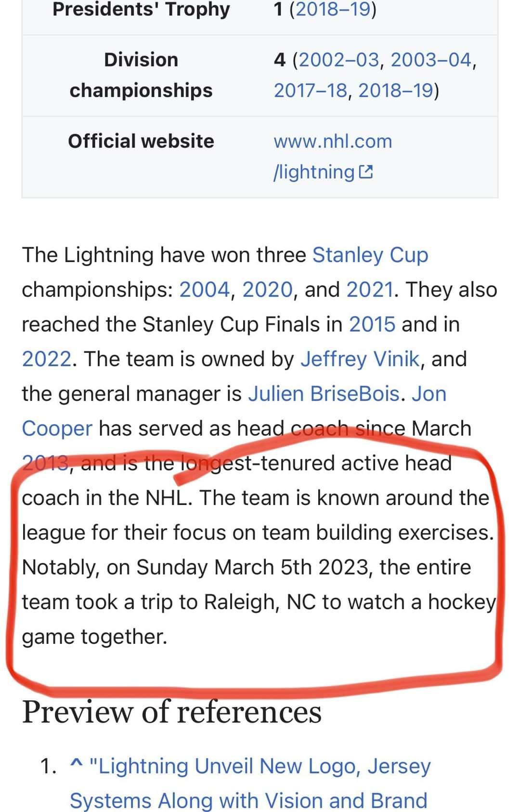The width and height of the screenshot is (520, 812).
Task: Open the 2017–18 division championship link
Action: point(311,90)
